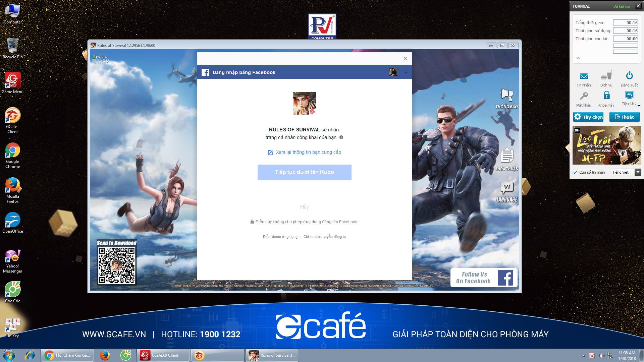
Task: Open the Thỏa Thuận agreement icon
Action: 507,156
